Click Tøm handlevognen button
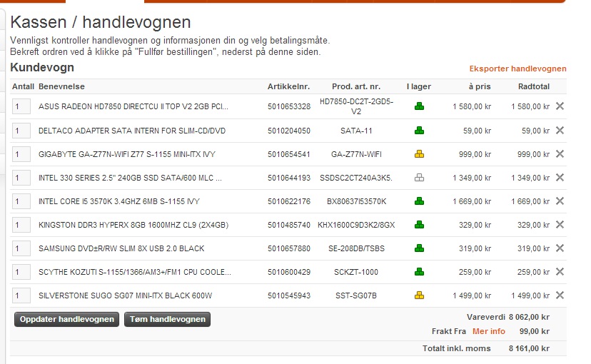Image resolution: width=591 pixels, height=364 pixels. tap(167, 319)
